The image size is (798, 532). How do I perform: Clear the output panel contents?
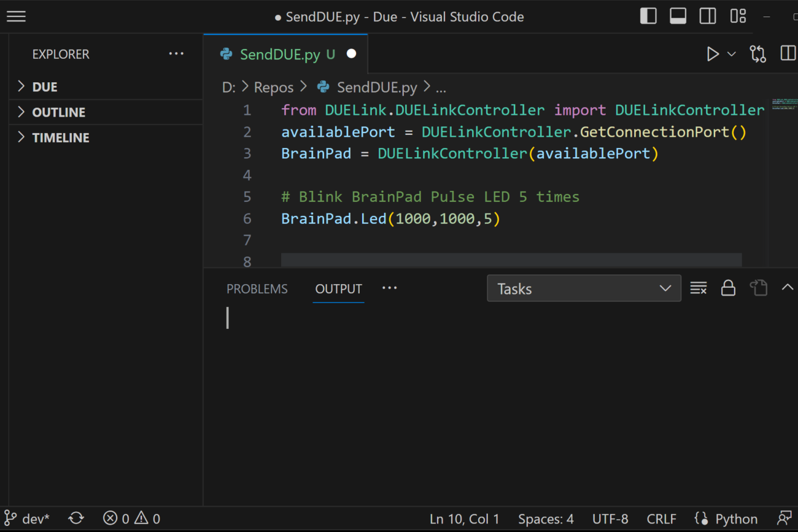click(x=698, y=288)
